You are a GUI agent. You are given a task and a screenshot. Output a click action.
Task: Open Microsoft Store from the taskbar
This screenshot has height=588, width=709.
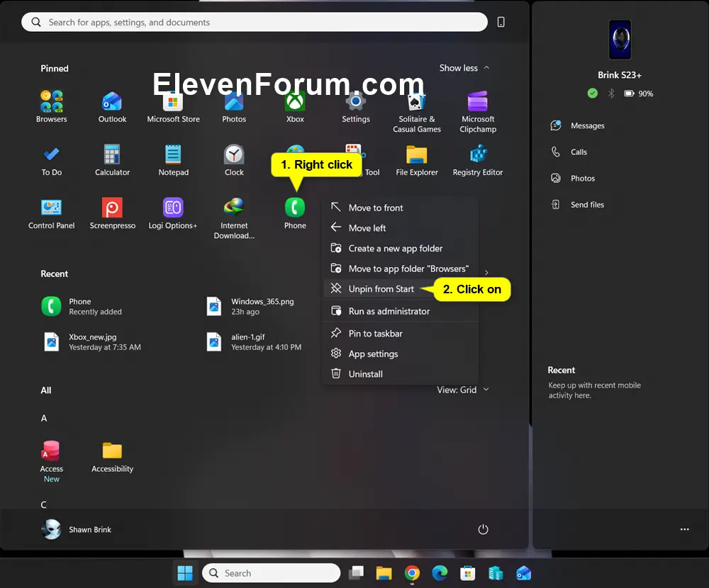click(467, 573)
